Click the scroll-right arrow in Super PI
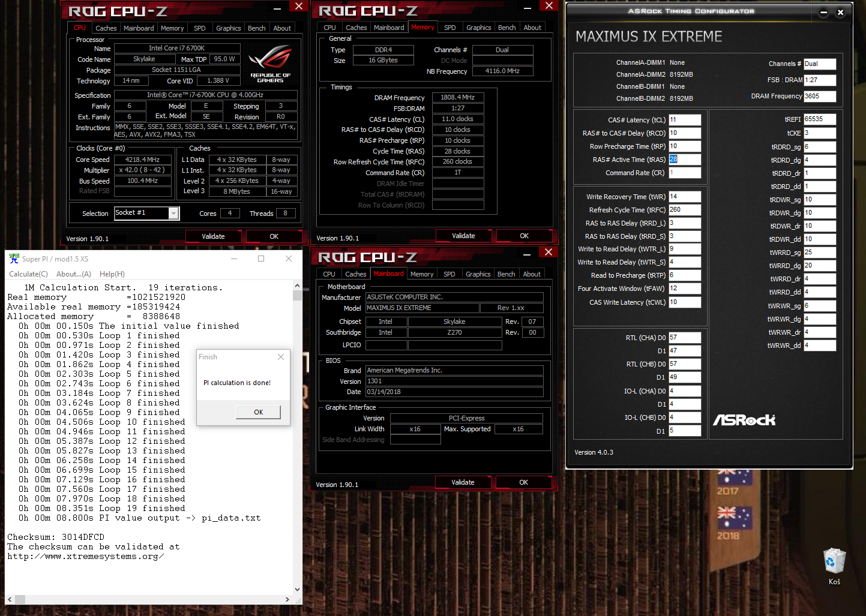 pyautogui.click(x=287, y=599)
